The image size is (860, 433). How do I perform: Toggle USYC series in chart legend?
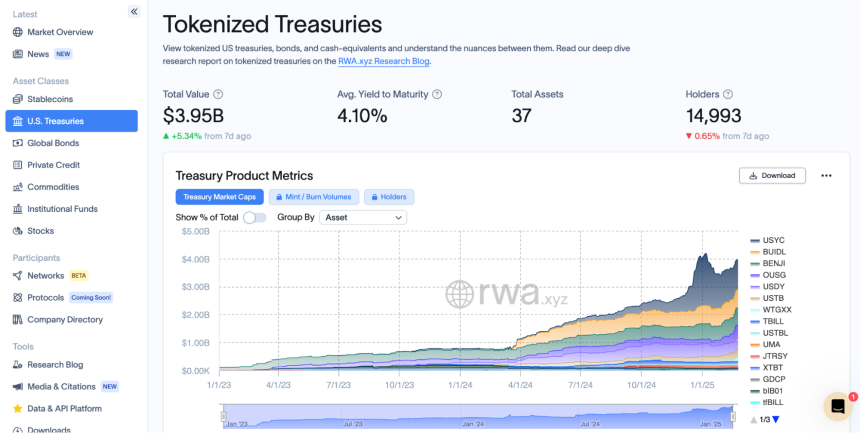[767, 240]
